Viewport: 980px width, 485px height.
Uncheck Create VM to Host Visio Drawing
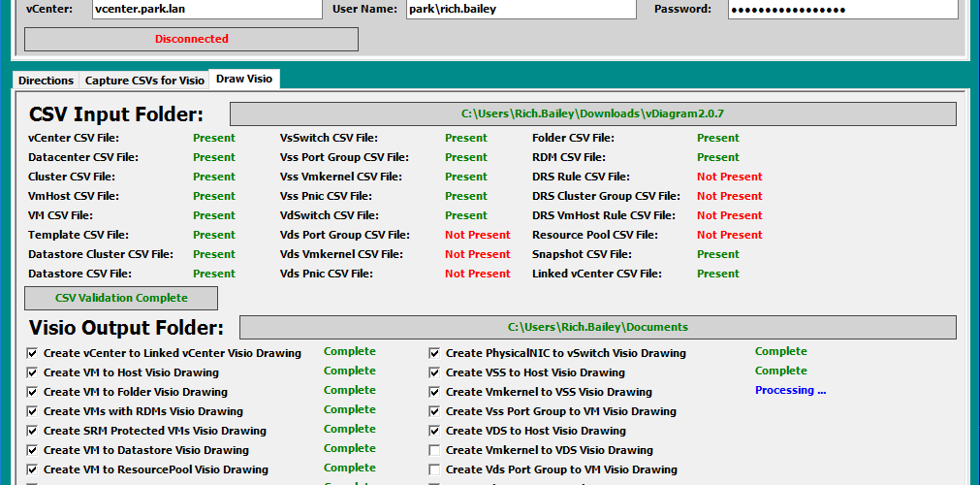(33, 372)
